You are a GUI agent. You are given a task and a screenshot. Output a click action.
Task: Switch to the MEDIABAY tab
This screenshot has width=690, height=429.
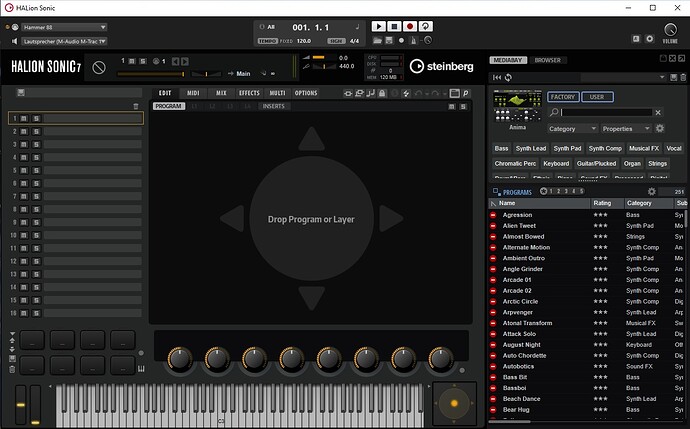click(508, 60)
